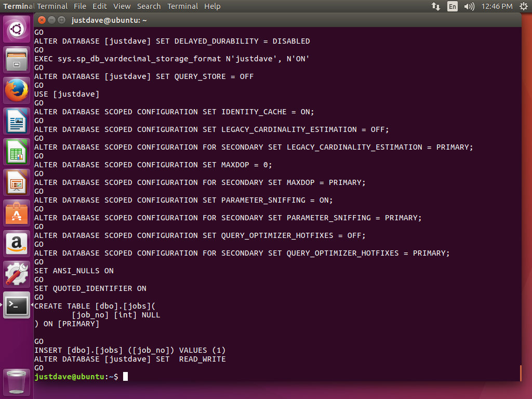This screenshot has height=399, width=532.
Task: Start LibreOffice Impress from the launcher
Action: [x=17, y=182]
